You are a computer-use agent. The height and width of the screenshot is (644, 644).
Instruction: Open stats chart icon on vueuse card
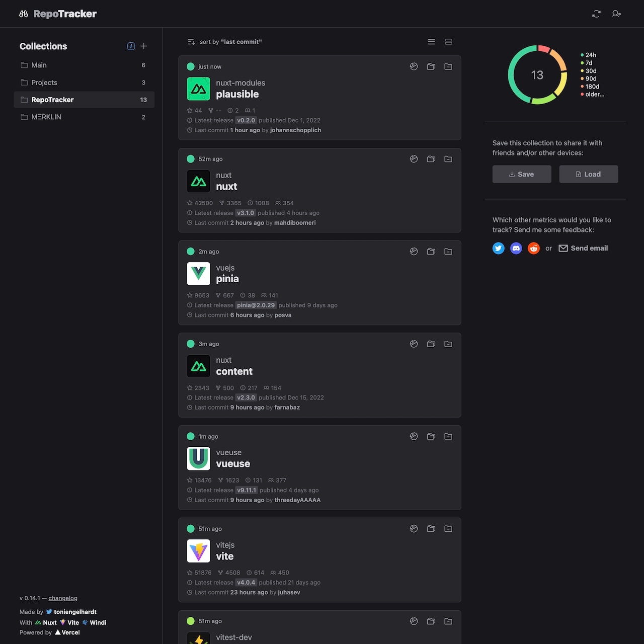point(414,436)
